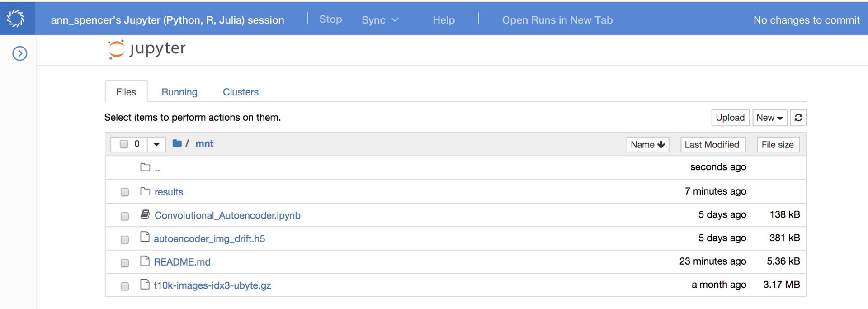Expand the left sidebar arrow icon
The width and height of the screenshot is (868, 309).
[20, 53]
